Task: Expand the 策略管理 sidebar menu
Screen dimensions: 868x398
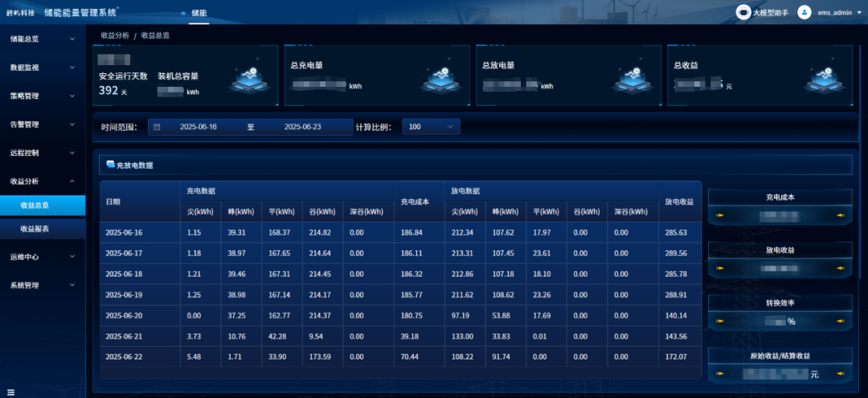Action: tap(43, 96)
